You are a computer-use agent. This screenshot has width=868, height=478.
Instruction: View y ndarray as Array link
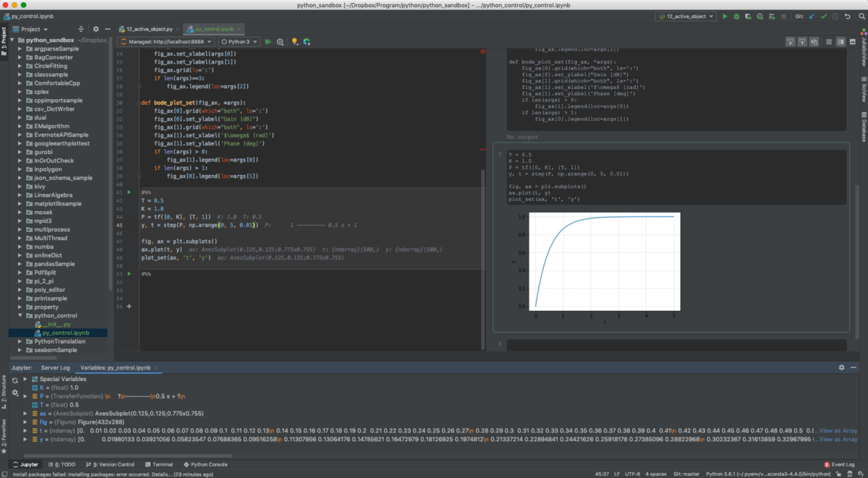[840, 439]
